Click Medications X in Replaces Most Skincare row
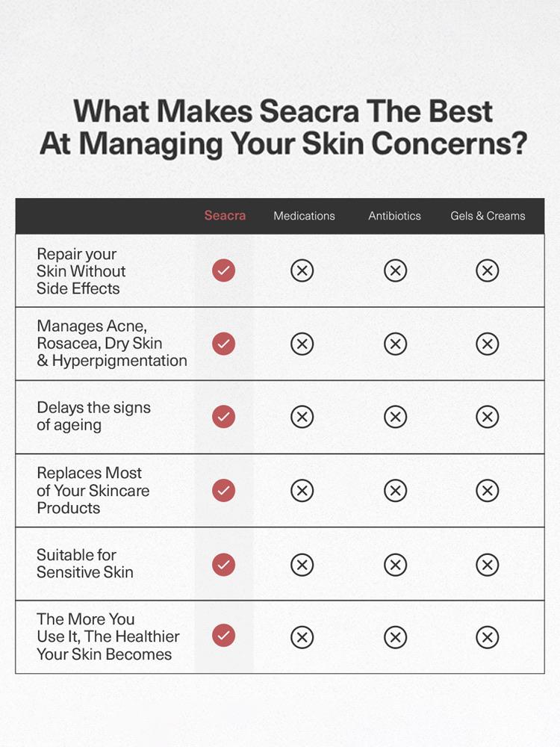This screenshot has width=560, height=747. point(302,490)
